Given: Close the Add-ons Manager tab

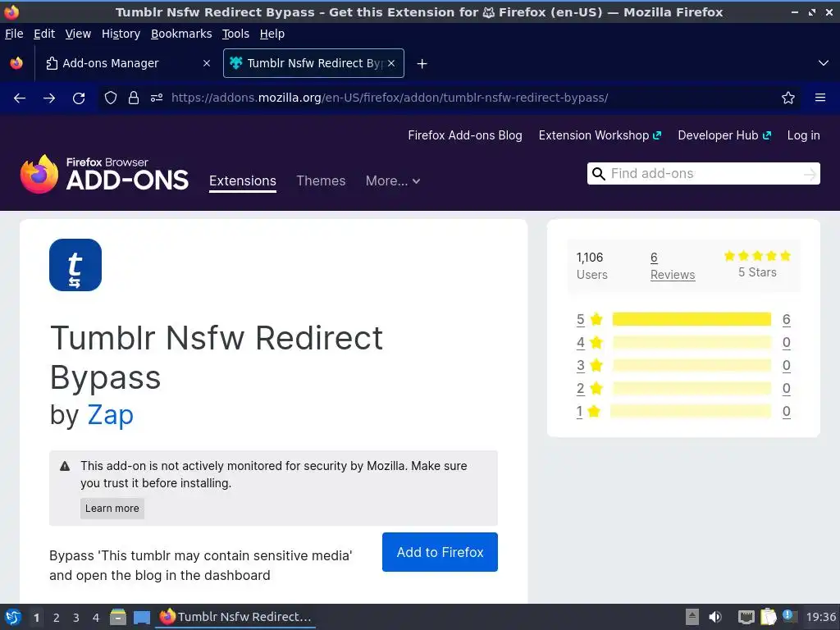Looking at the screenshot, I should pyautogui.click(x=207, y=63).
